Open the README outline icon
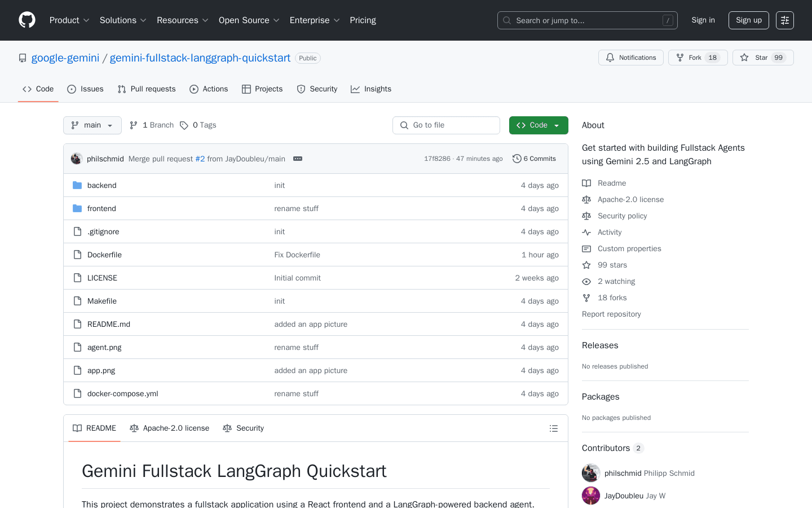This screenshot has width=812, height=508. [x=554, y=428]
